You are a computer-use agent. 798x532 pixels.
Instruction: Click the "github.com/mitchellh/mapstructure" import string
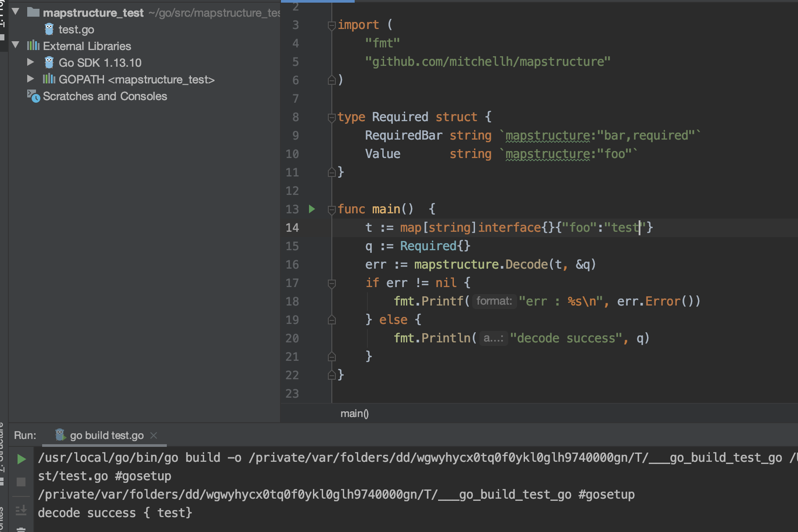point(488,61)
